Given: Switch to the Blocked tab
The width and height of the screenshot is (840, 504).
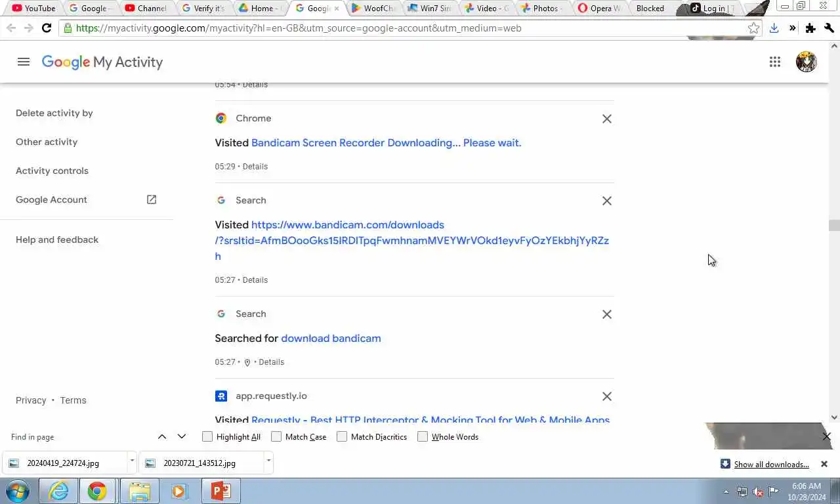Looking at the screenshot, I should tap(650, 9).
